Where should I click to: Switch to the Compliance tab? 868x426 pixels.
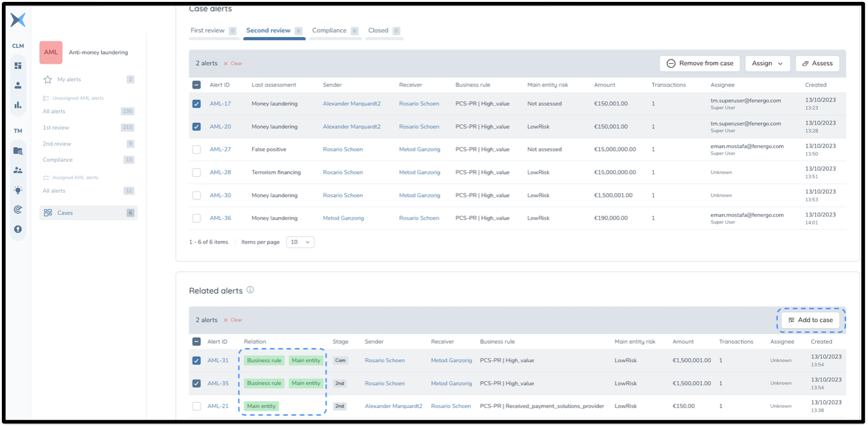click(329, 30)
